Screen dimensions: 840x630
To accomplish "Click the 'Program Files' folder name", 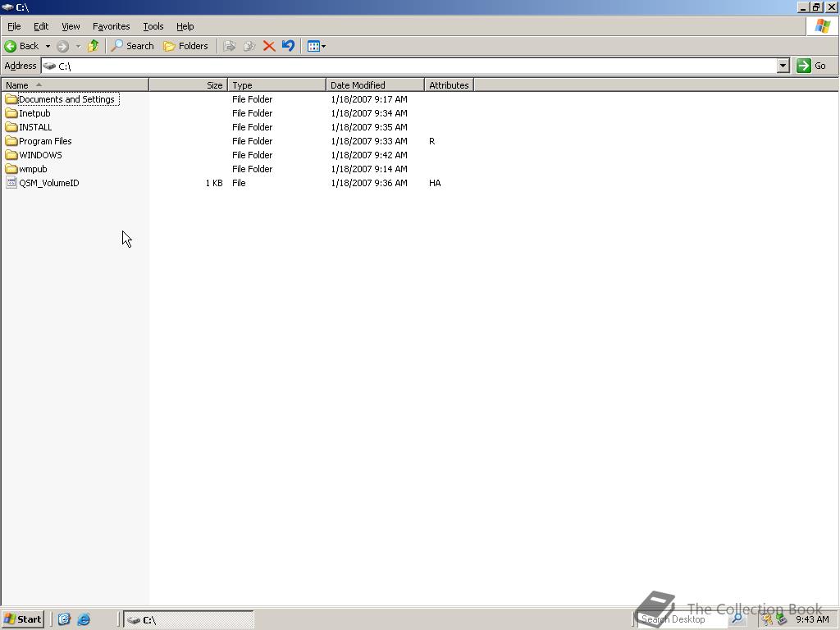I will point(46,141).
